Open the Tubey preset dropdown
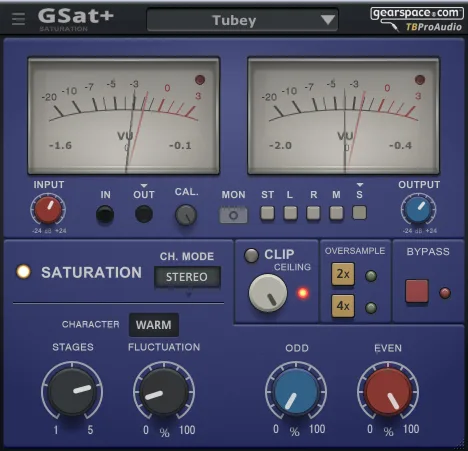This screenshot has height=451, width=468. 242,20
